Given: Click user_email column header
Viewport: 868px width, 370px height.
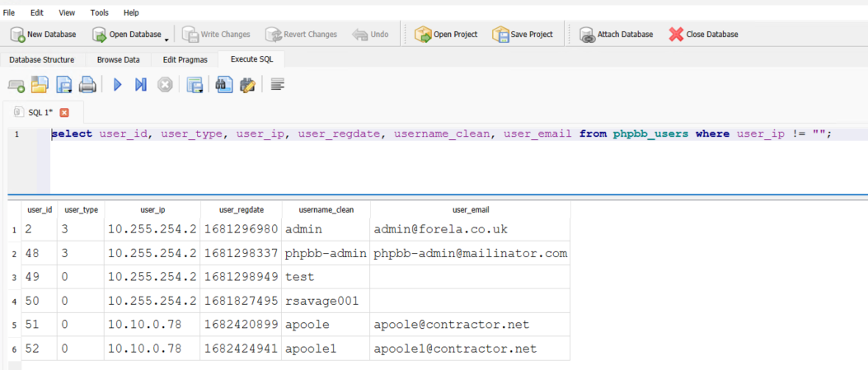Looking at the screenshot, I should (470, 210).
